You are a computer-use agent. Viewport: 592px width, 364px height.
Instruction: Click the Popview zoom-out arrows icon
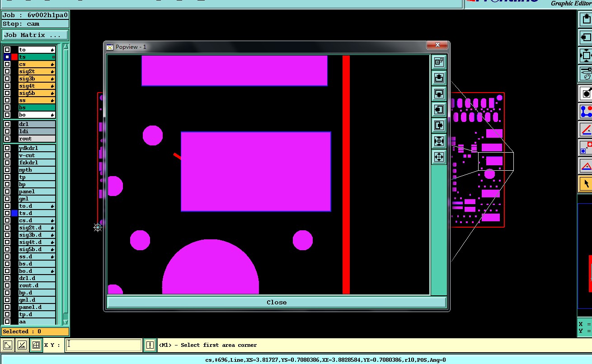(439, 157)
